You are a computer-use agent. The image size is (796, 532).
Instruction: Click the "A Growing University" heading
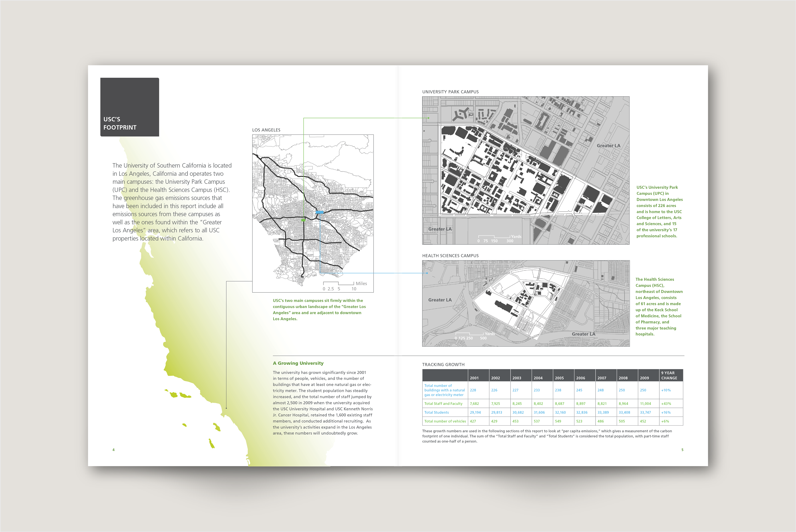tap(298, 363)
